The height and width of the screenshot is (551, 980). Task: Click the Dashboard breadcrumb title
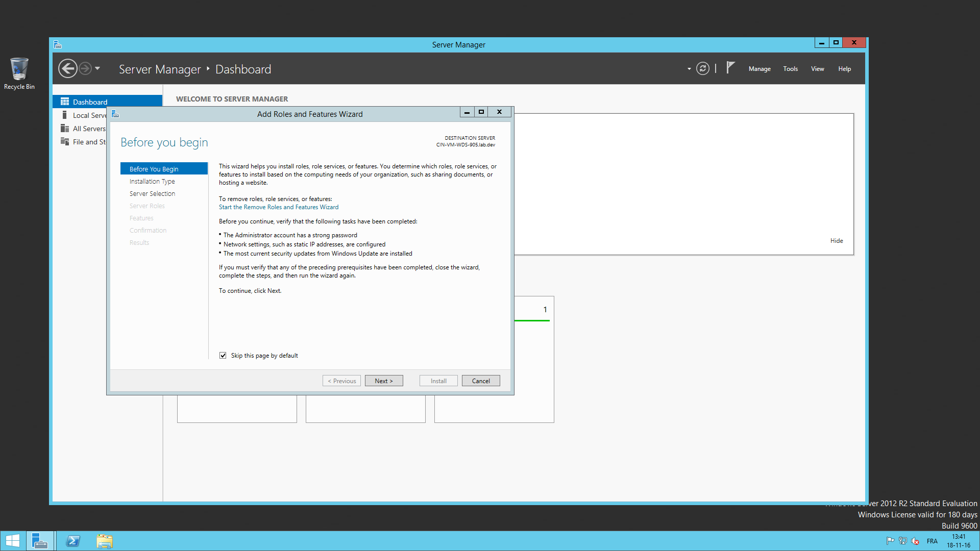click(243, 69)
